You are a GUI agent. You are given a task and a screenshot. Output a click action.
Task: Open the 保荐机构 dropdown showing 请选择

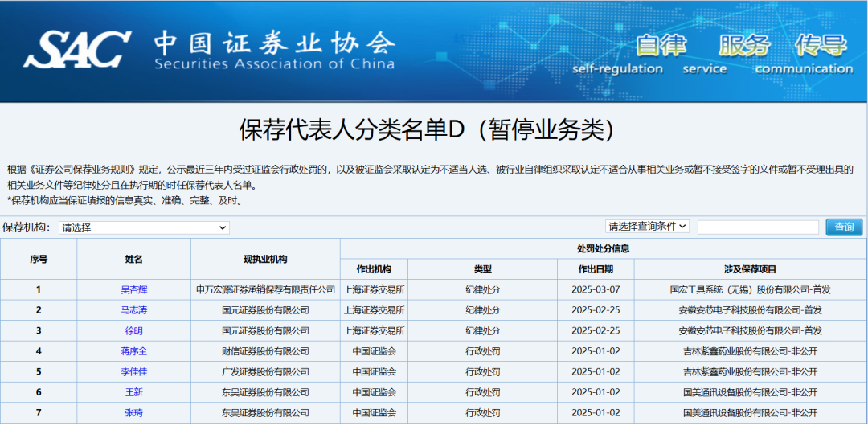(x=144, y=227)
